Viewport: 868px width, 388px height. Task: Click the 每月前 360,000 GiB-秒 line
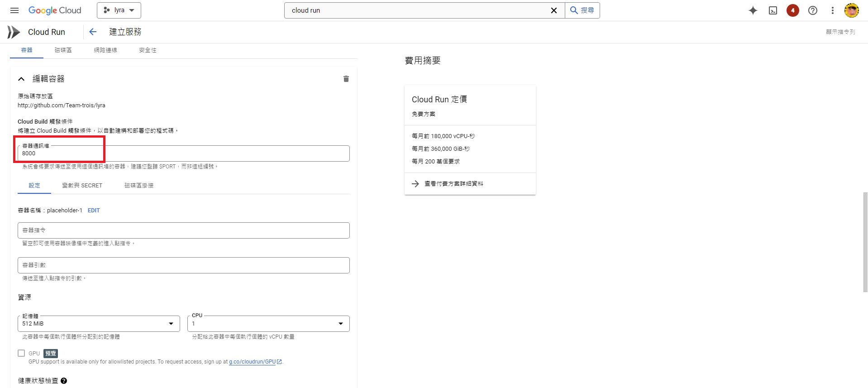click(x=440, y=149)
